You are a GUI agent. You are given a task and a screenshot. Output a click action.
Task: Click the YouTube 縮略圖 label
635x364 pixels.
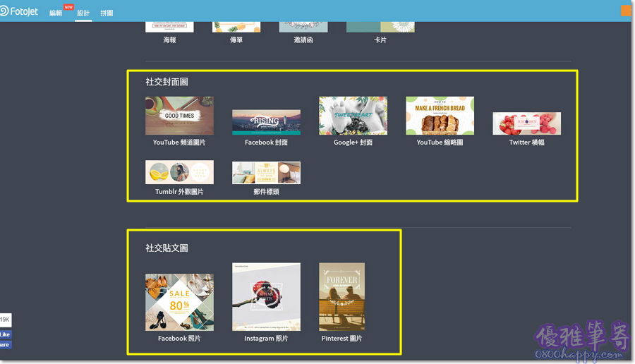(x=440, y=142)
